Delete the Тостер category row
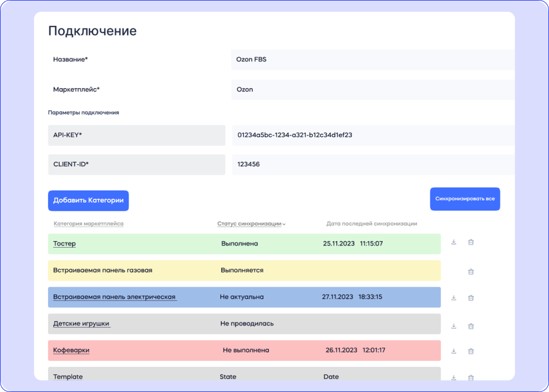Screen dimensions: 549x392 tap(470, 242)
